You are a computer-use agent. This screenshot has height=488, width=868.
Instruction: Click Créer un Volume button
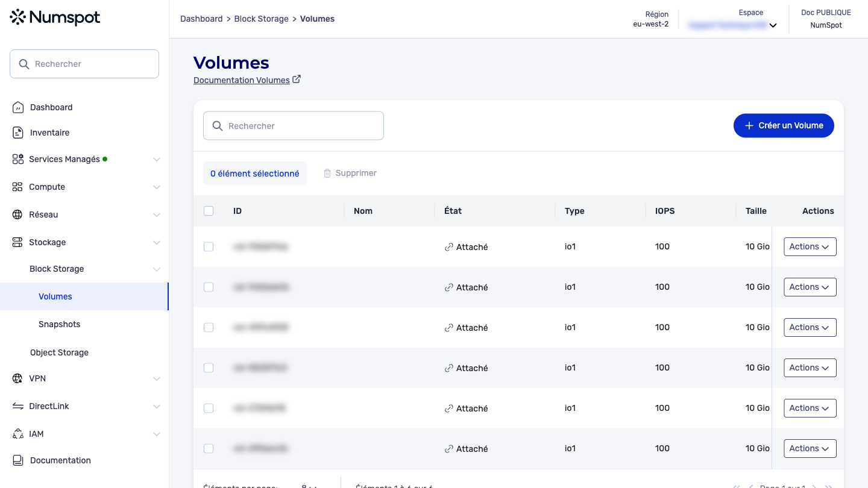click(x=784, y=125)
